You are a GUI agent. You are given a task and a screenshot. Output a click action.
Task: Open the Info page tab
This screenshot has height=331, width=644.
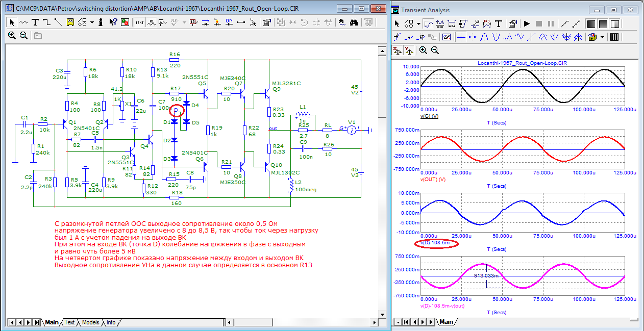pyautogui.click(x=111, y=322)
